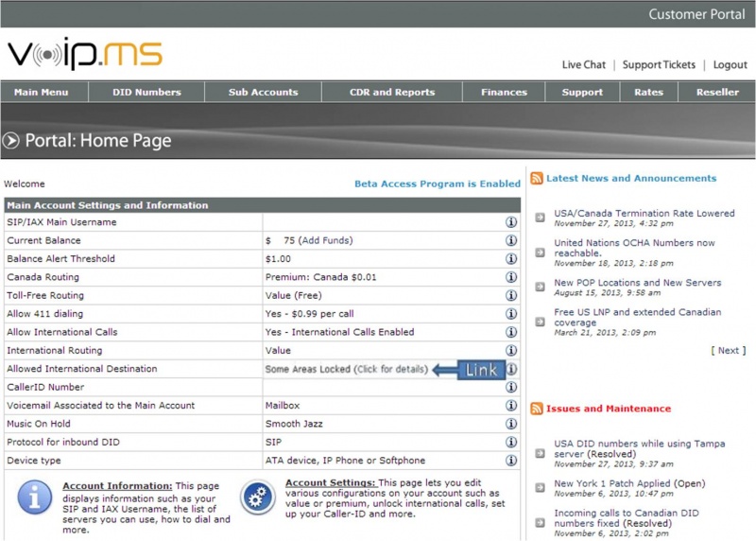Click 'Mailbox' voicemail value
Viewport: 756px width, 541px height.
tap(282, 406)
